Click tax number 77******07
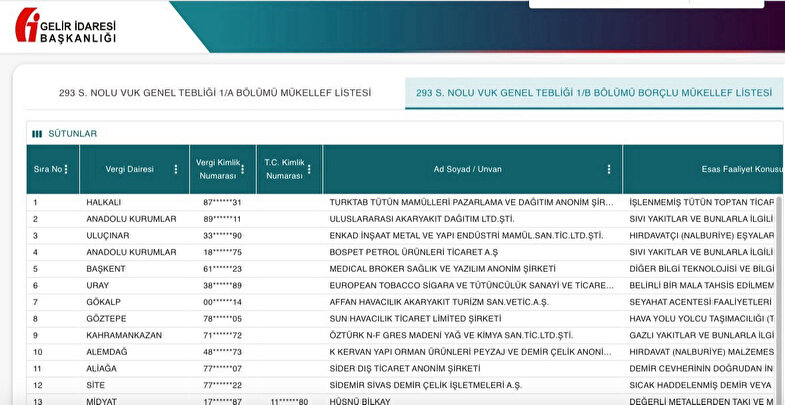Viewport: 785px width, 405px height. click(222, 368)
